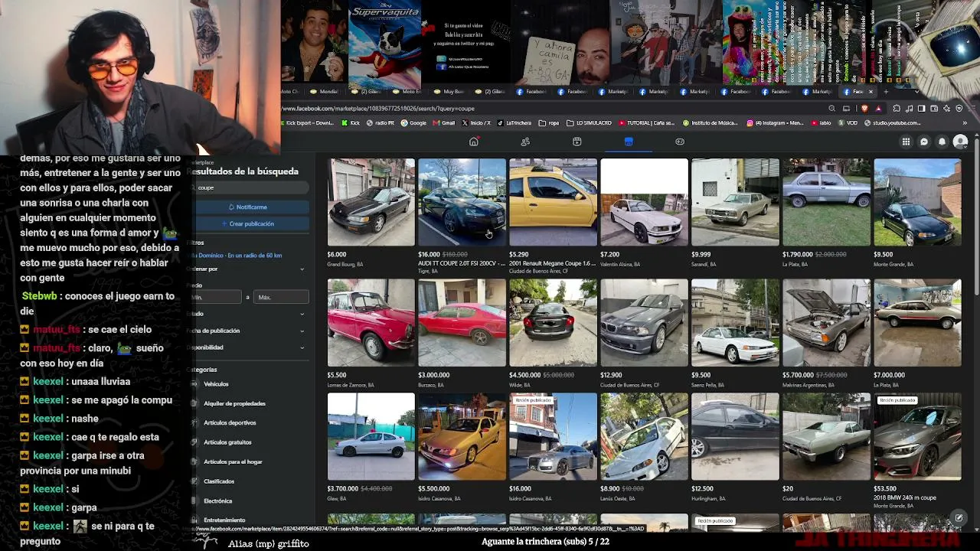Open the yellow Renault Megane $5.290 listing photo

[553, 202]
